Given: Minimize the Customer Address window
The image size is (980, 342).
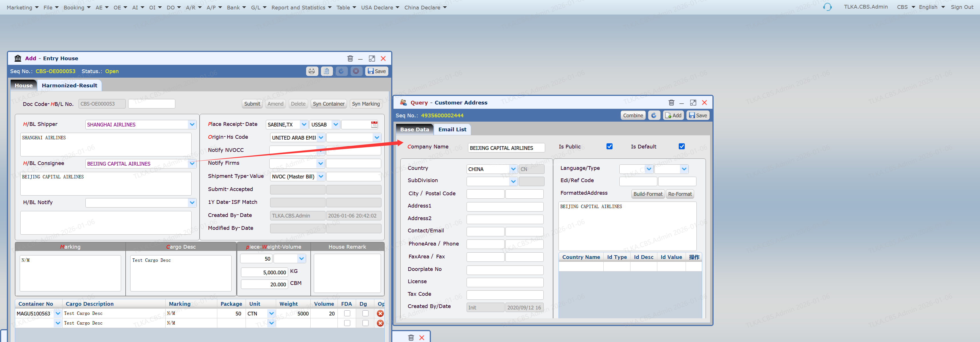Looking at the screenshot, I should [682, 103].
